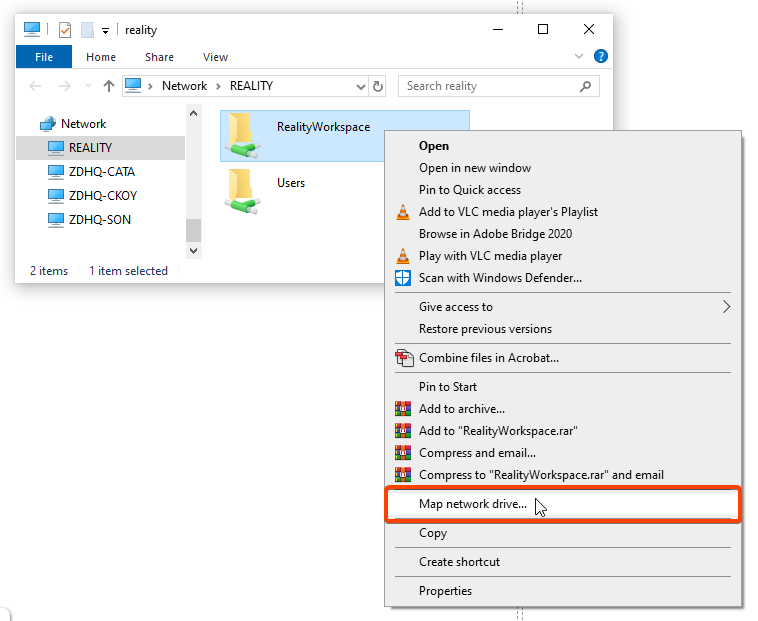Open the address bar history dropdown
This screenshot has width=758, height=621.
pyautogui.click(x=360, y=87)
